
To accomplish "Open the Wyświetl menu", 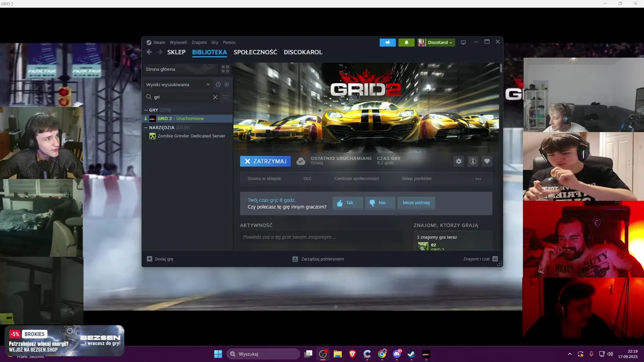I will [178, 42].
